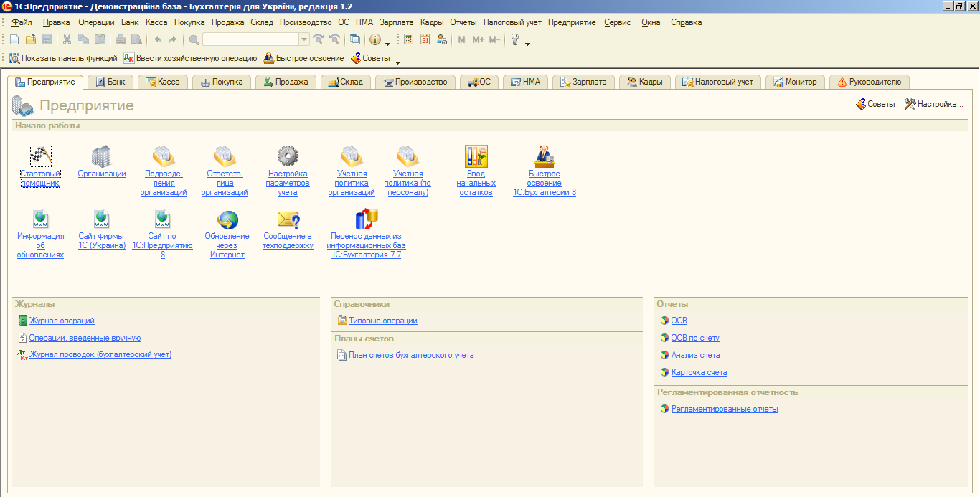
Task: Open the ОСВ по счету report link
Action: (x=695, y=338)
